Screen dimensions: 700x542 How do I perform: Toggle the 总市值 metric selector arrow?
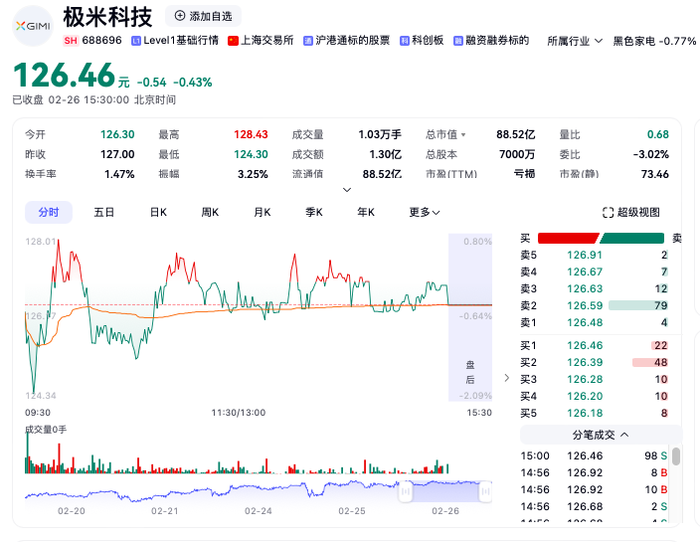(x=463, y=134)
